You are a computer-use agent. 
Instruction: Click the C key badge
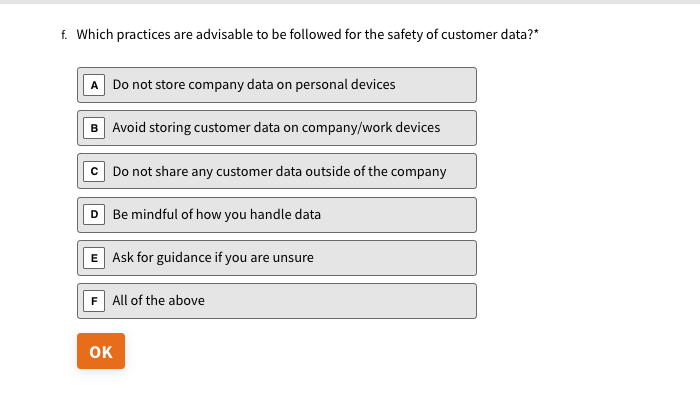tap(94, 171)
